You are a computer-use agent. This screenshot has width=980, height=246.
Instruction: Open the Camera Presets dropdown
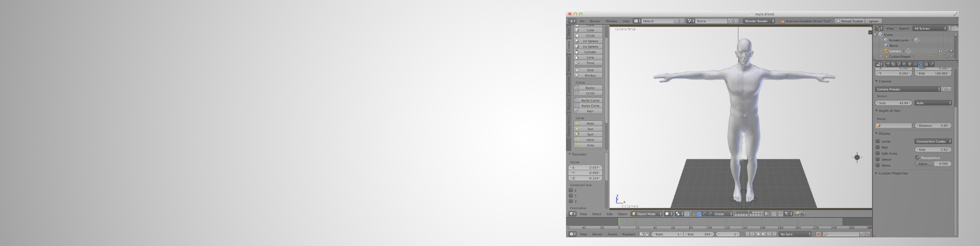[907, 90]
